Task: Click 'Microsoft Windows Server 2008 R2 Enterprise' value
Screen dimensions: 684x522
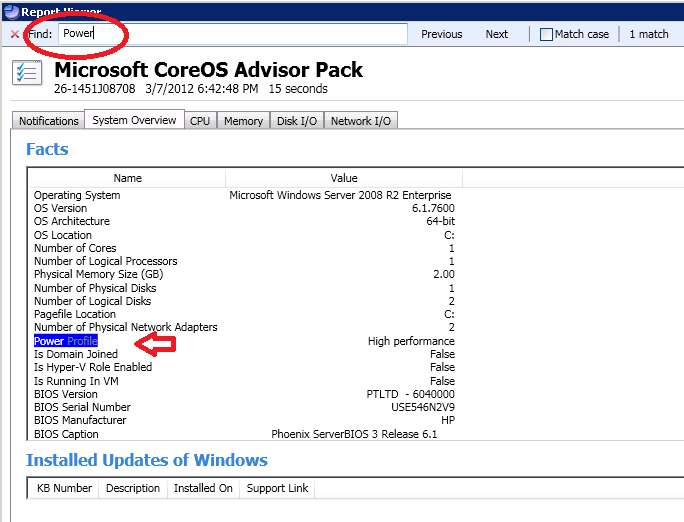Action: 340,195
